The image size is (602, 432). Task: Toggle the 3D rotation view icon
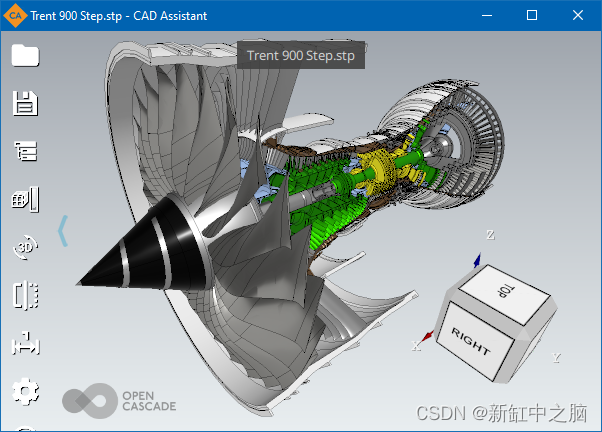25,247
